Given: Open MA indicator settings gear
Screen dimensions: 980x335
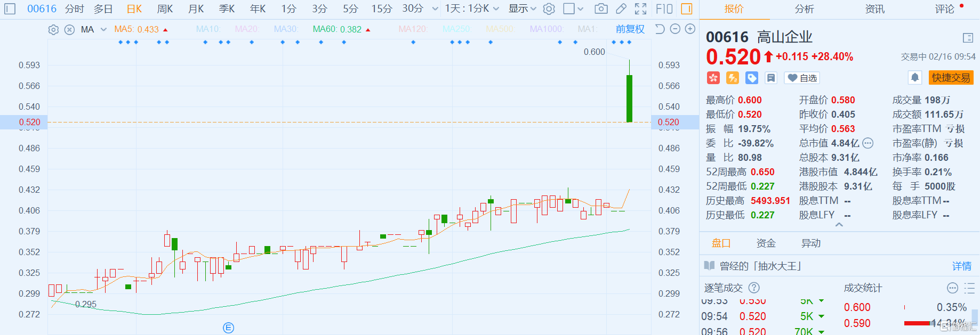Looking at the screenshot, I should point(53,30).
